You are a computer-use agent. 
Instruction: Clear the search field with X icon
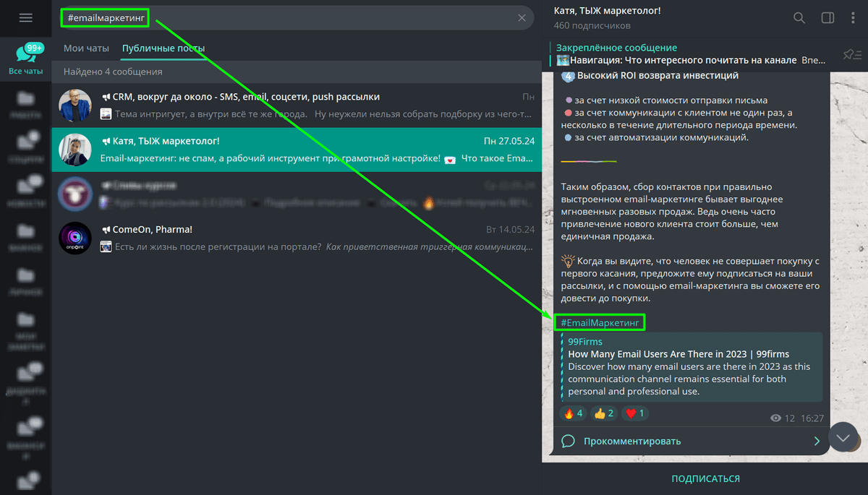522,18
